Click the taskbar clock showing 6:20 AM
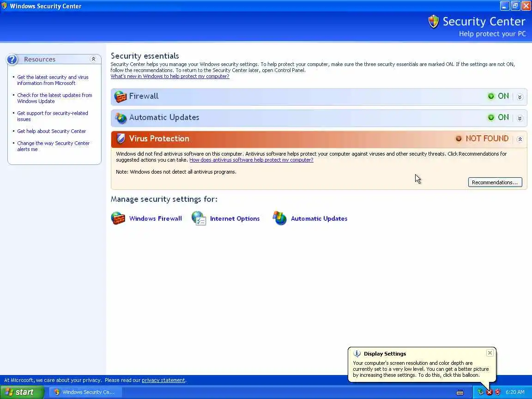Image resolution: width=532 pixels, height=399 pixels. coord(515,392)
